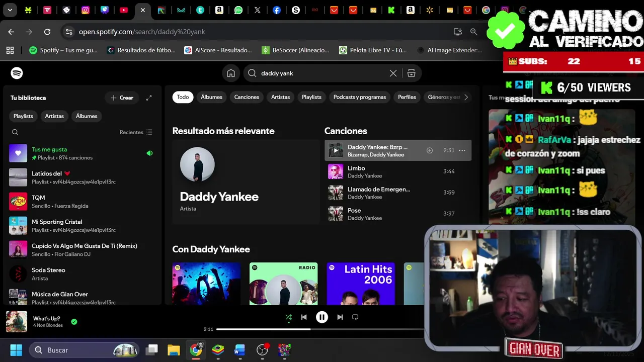
Task: Click the search box containing 'daddy yank'
Action: coord(333,73)
